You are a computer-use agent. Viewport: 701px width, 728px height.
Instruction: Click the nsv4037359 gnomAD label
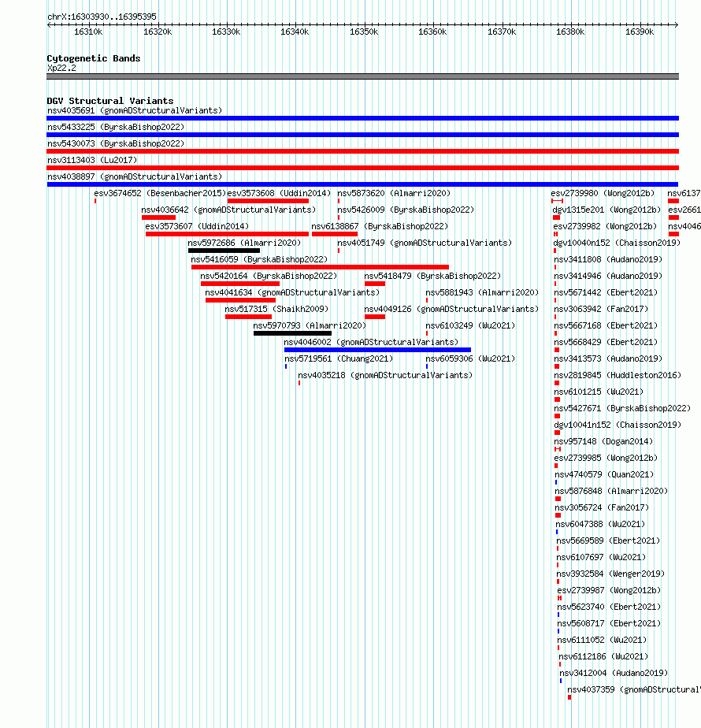click(634, 690)
